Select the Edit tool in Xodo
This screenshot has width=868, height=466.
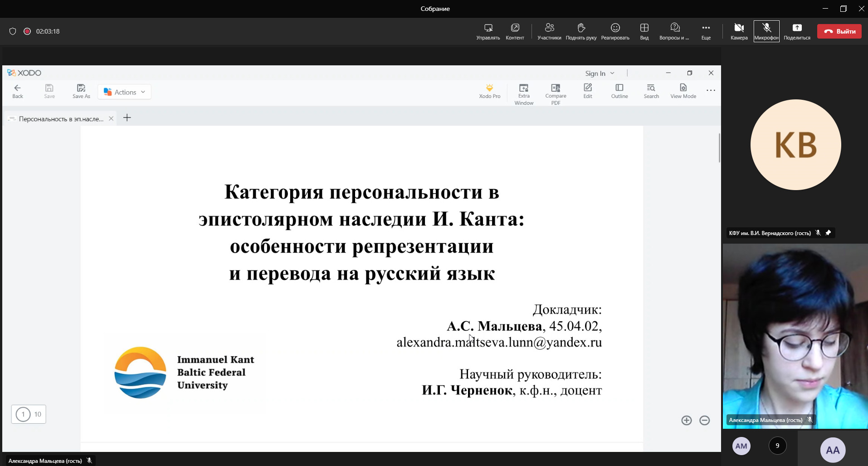588,91
